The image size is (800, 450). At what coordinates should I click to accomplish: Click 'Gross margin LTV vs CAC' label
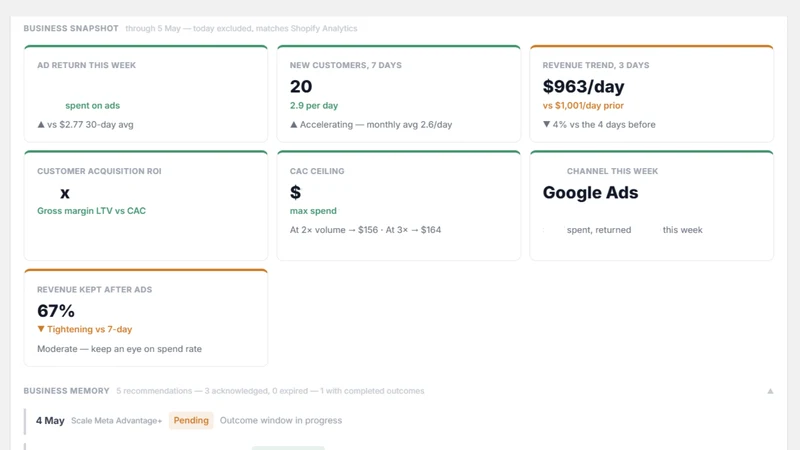coord(91,211)
